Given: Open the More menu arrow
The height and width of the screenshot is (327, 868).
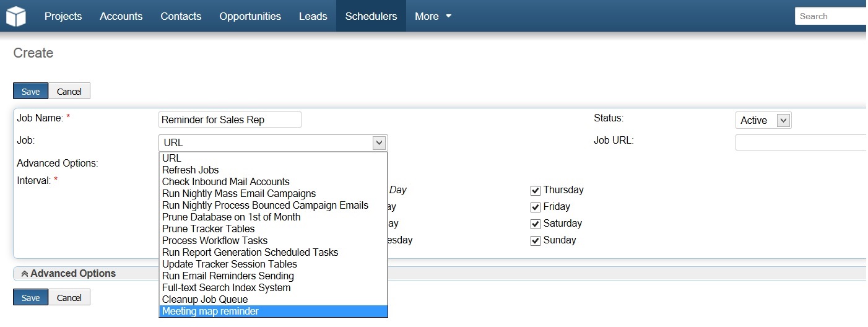Looking at the screenshot, I should 449,16.
